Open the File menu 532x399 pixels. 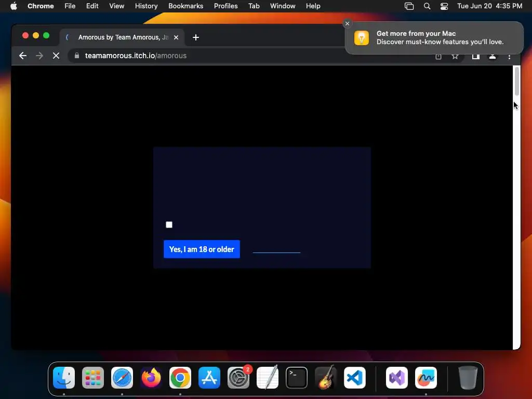[70, 6]
